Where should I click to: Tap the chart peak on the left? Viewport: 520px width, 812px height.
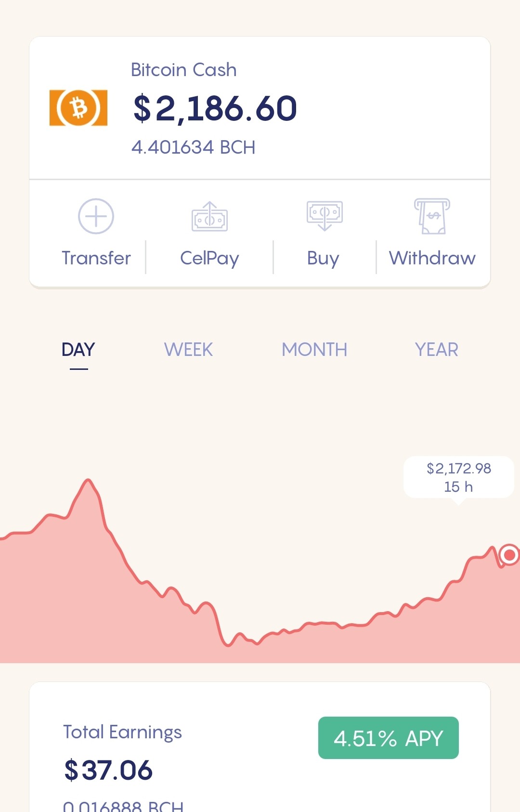click(88, 481)
